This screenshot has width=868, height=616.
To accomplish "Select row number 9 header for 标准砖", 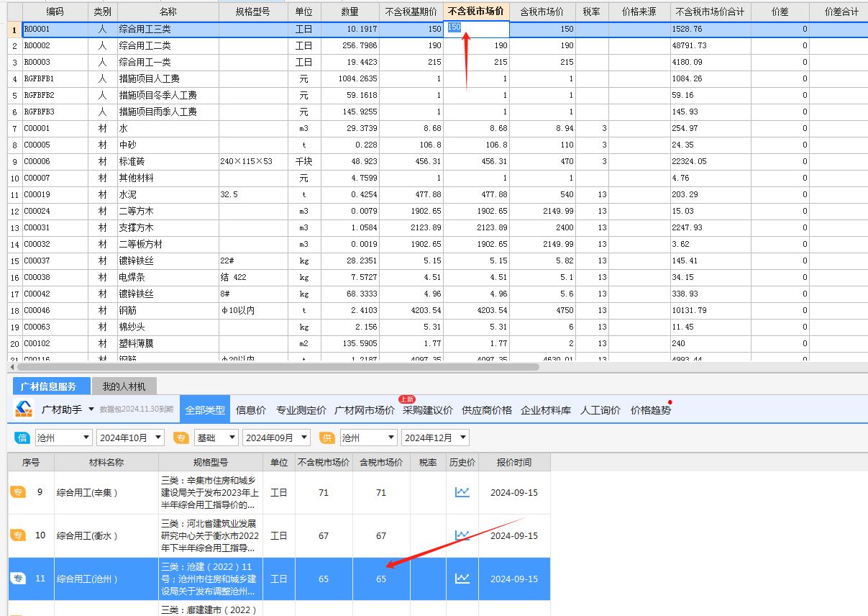I will tap(15, 161).
